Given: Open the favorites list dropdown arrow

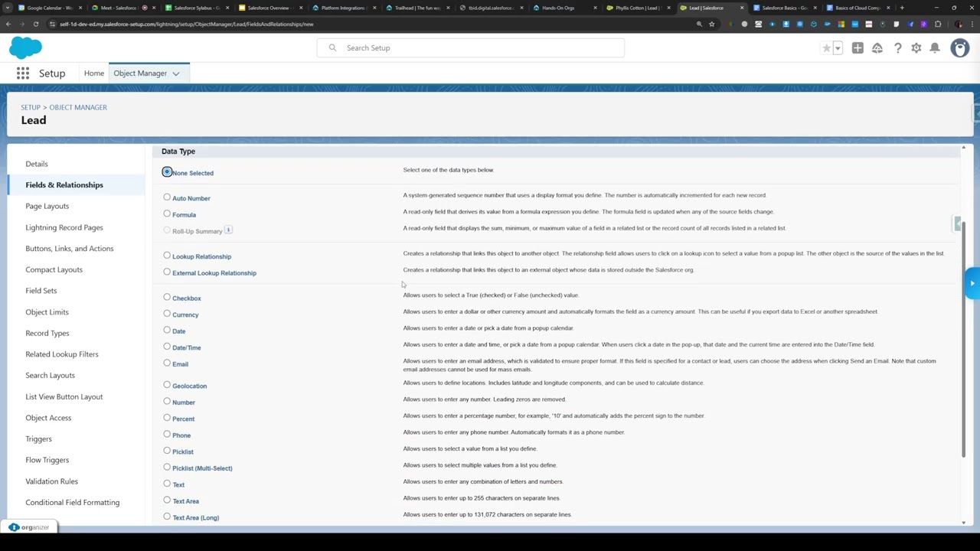Looking at the screenshot, I should [x=838, y=48].
